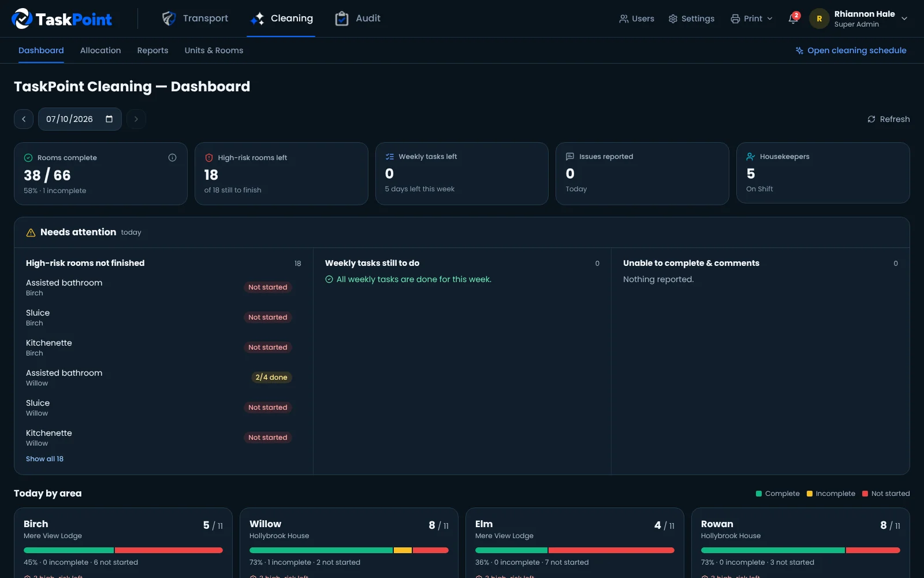Click the Issues reported comment icon
924x578 pixels.
pyautogui.click(x=570, y=157)
